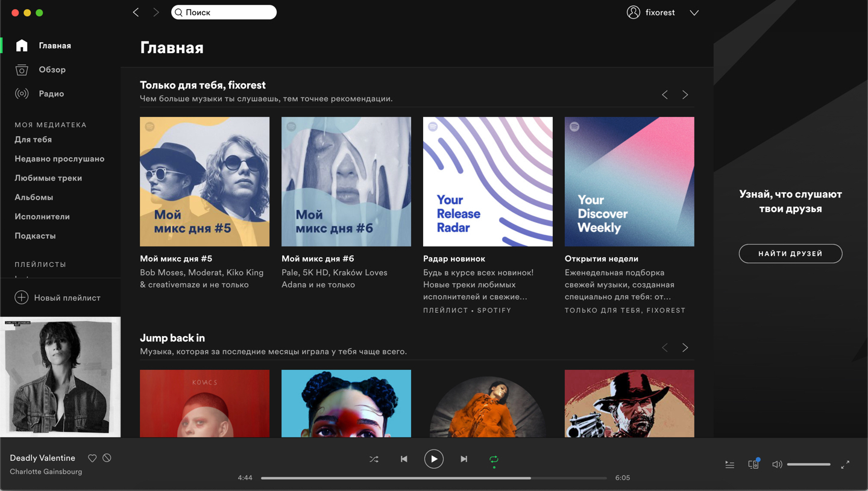Open the 'Your Release Radar' cover
Image resolution: width=868 pixels, height=491 pixels.
click(x=488, y=181)
